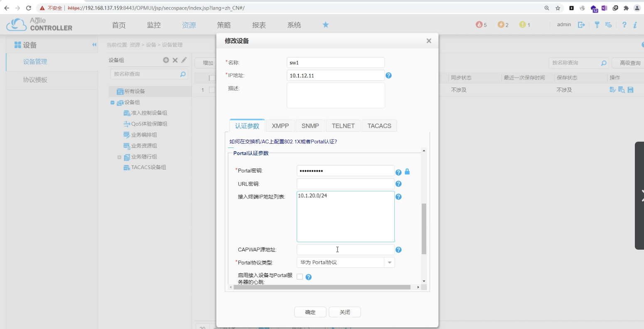The height and width of the screenshot is (329, 644).
Task: Click the save disk icon in device row
Action: click(631, 90)
